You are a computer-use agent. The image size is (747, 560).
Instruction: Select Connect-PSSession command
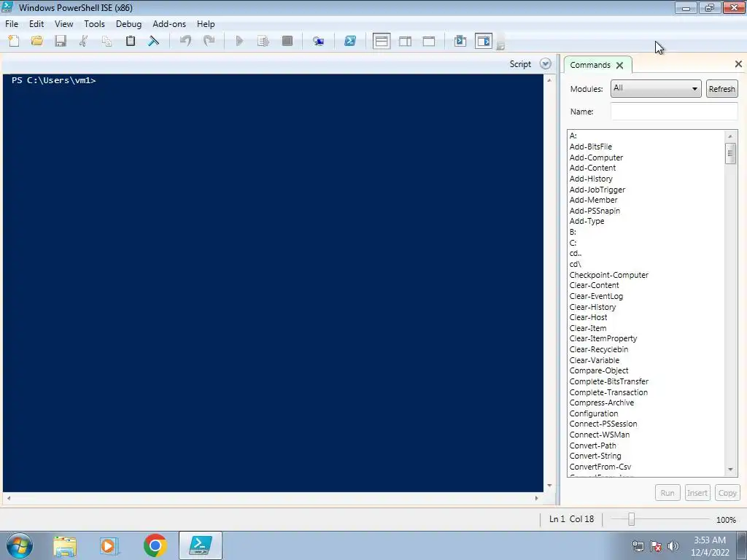point(603,424)
